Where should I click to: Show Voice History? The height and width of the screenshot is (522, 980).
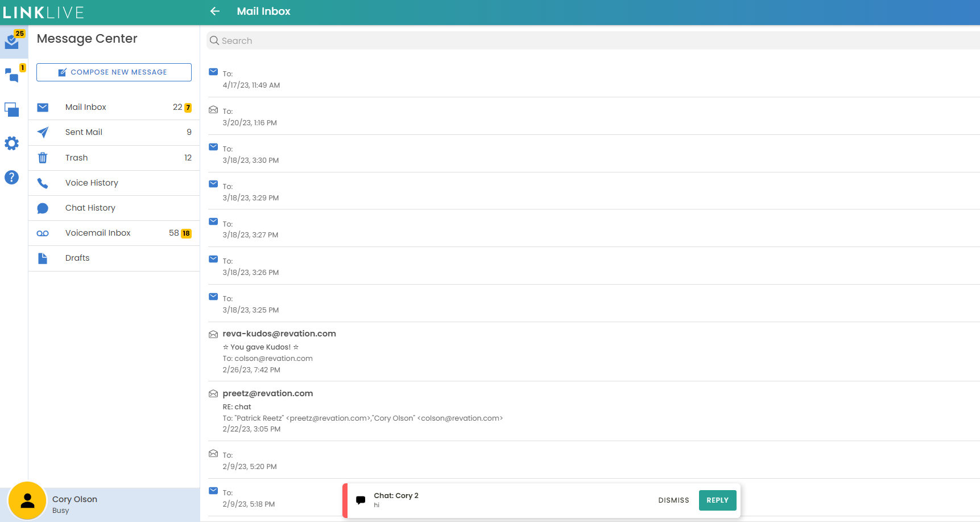pyautogui.click(x=92, y=183)
